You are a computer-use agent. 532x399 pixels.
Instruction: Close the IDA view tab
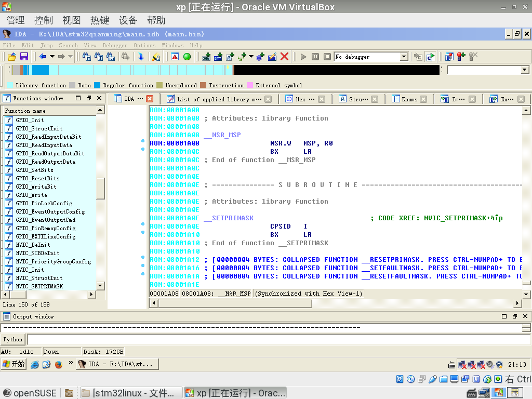[x=150, y=99]
